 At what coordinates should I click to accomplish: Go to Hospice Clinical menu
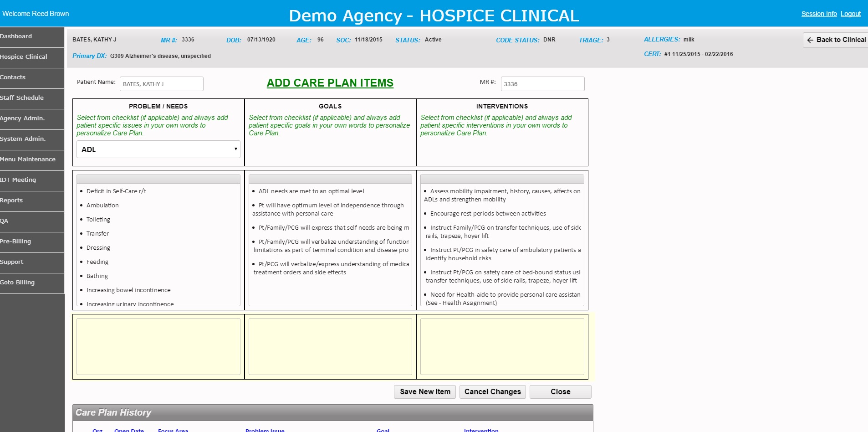(x=32, y=57)
